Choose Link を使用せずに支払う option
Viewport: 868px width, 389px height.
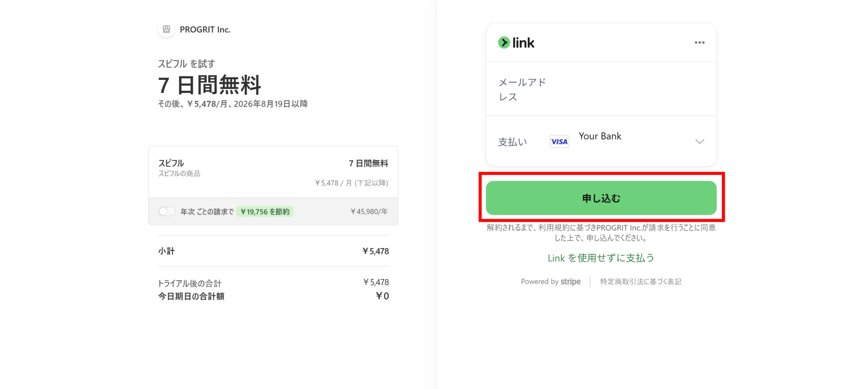click(601, 258)
